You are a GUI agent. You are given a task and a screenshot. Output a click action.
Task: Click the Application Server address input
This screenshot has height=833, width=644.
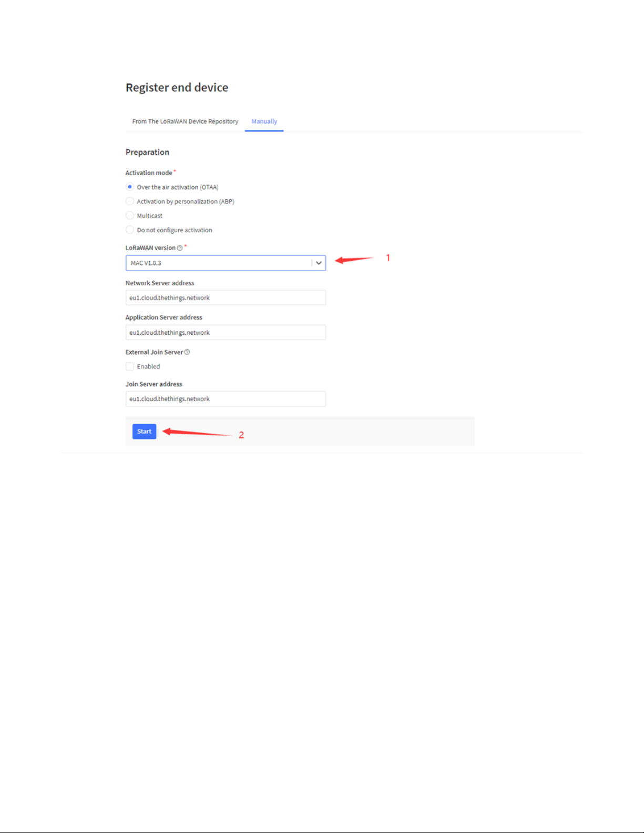(226, 332)
